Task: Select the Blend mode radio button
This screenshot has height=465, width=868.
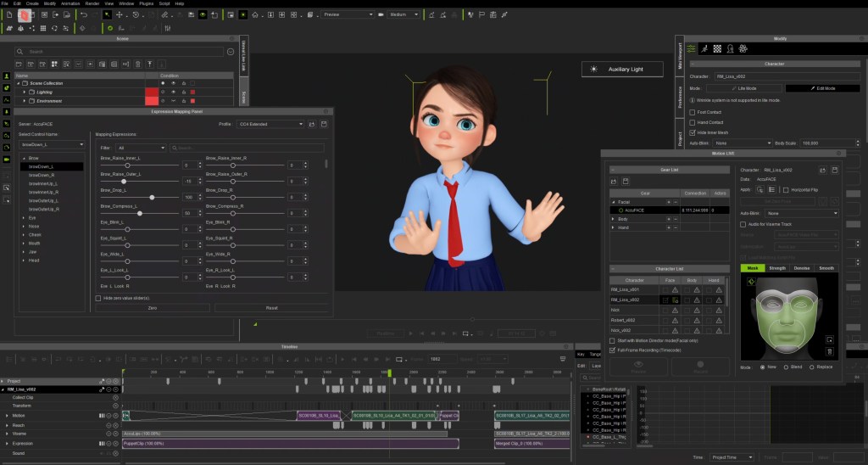Action: 786,367
